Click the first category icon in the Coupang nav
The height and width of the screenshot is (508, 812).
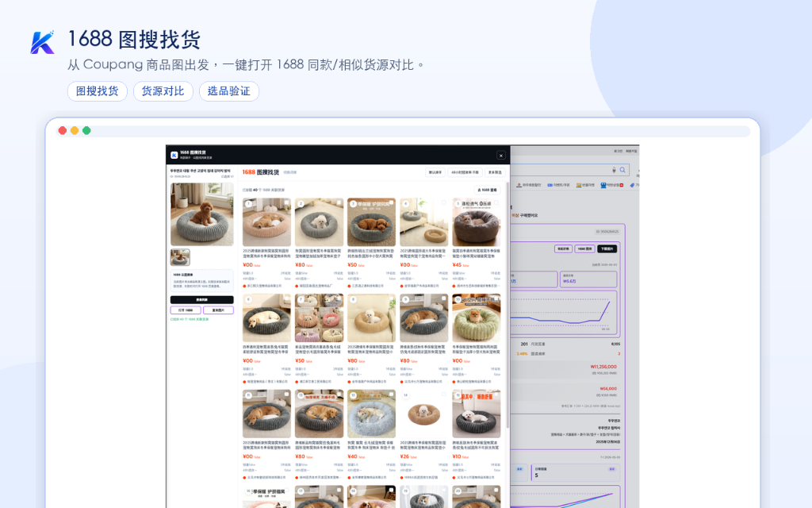tap(519, 185)
